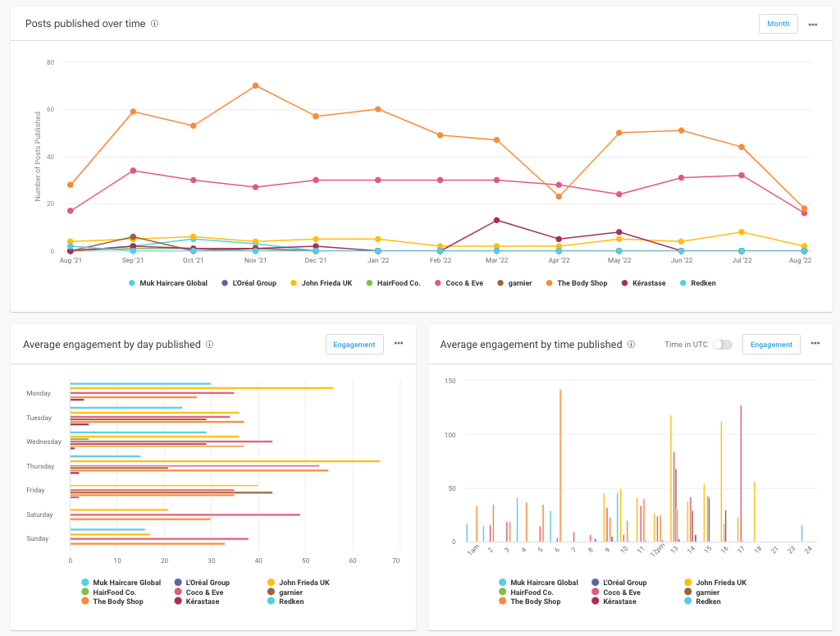Click Muk Haircare Global legend dot in top chart

pos(132,283)
